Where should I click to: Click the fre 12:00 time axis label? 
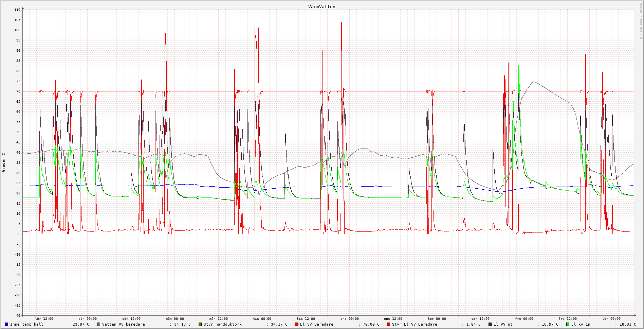pyautogui.click(x=567, y=319)
